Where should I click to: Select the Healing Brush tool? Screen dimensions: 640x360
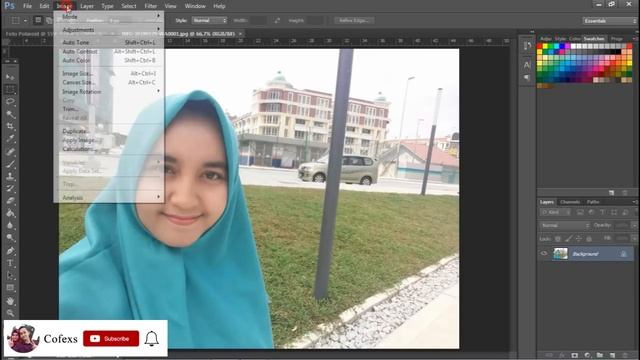[10, 151]
